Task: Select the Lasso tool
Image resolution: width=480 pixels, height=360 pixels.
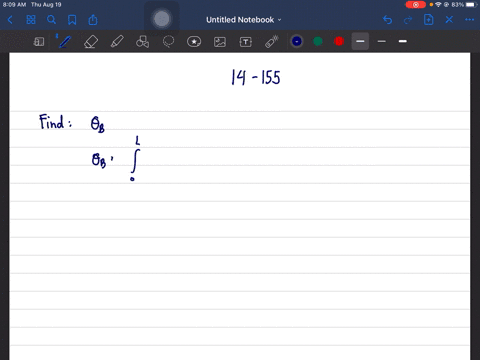Action: (168, 42)
